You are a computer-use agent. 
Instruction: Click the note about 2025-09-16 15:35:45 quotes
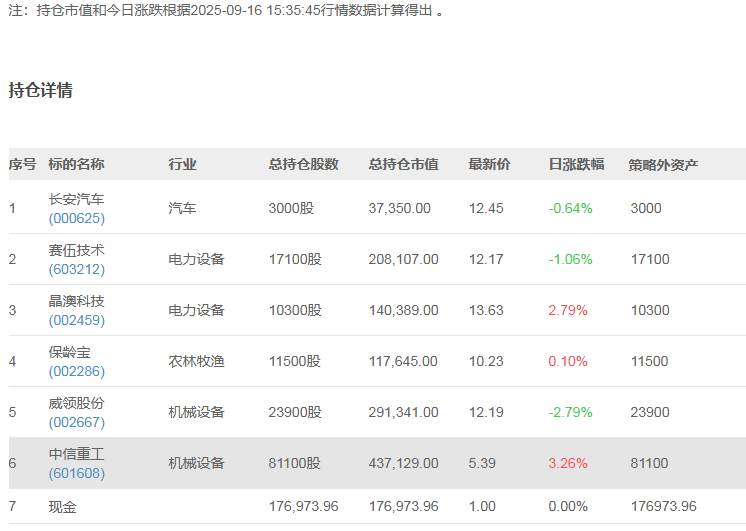click(x=226, y=10)
